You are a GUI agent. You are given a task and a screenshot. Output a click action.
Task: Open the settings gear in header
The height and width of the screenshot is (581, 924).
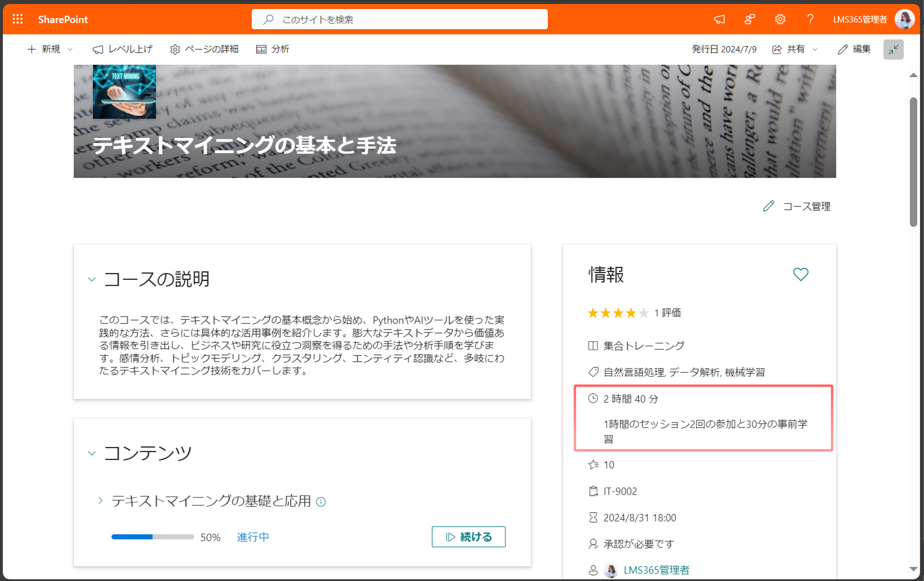(780, 19)
